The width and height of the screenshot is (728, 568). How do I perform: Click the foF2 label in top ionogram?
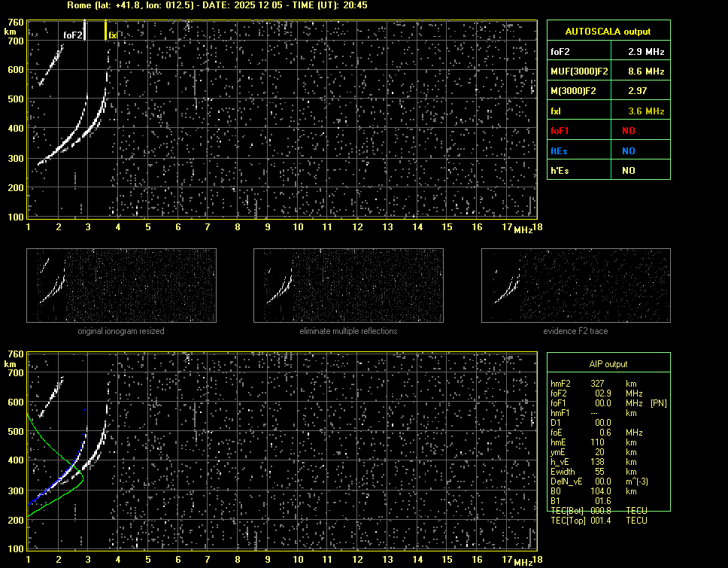(72, 35)
